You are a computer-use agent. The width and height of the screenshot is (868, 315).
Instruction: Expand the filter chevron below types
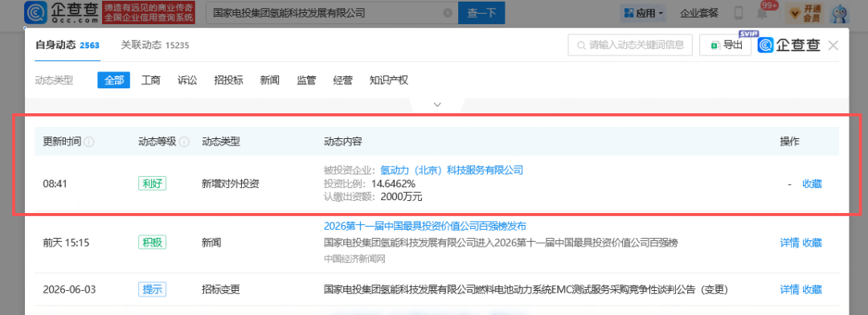(x=437, y=104)
